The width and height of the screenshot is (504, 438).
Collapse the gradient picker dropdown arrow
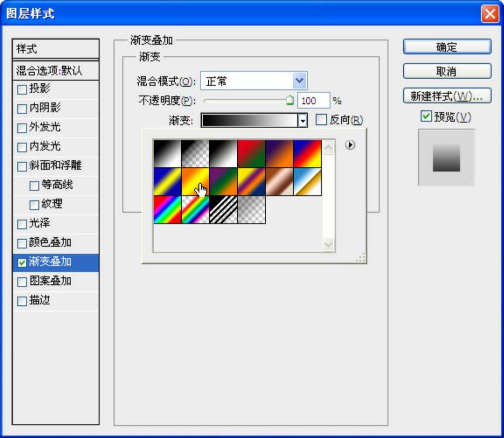(302, 120)
